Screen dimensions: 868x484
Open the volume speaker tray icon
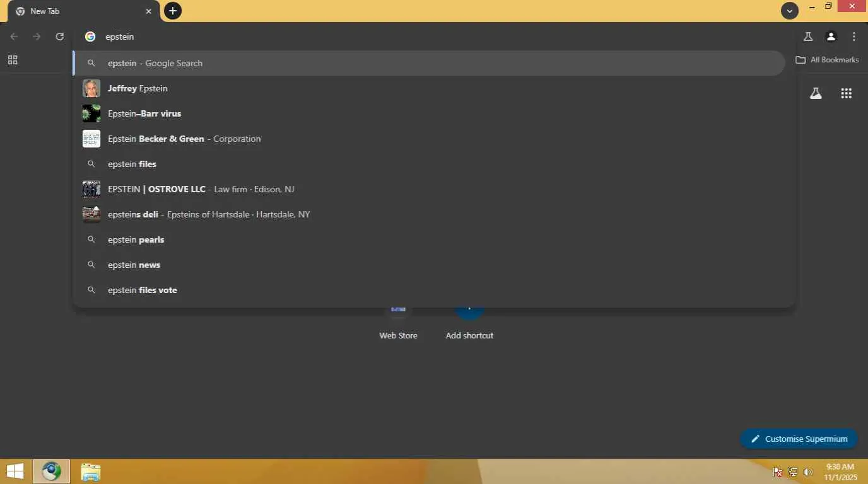(x=808, y=472)
